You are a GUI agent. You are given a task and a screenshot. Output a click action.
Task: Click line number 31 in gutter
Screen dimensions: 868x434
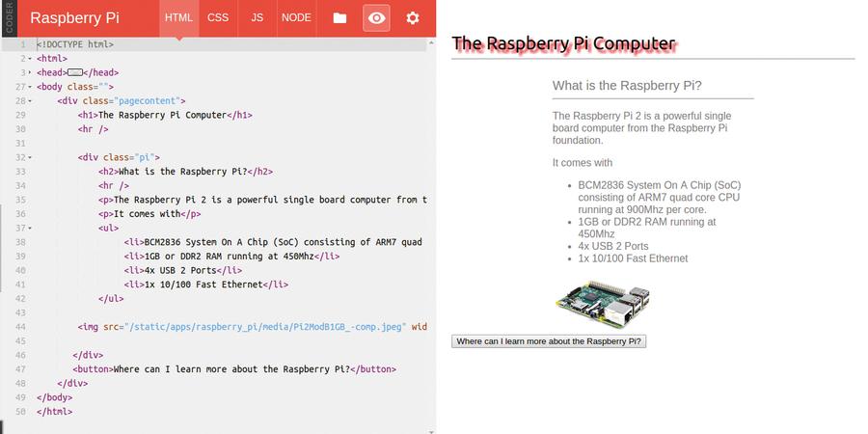click(x=20, y=144)
